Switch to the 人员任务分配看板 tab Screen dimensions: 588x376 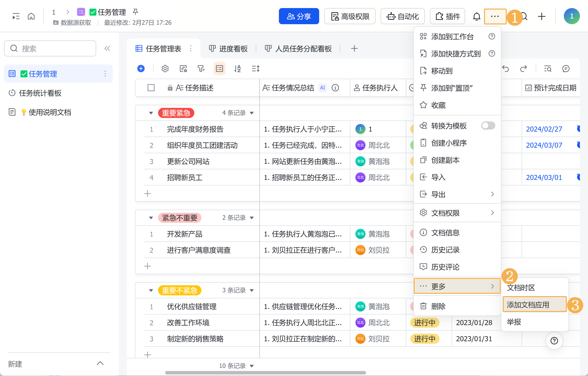(299, 48)
